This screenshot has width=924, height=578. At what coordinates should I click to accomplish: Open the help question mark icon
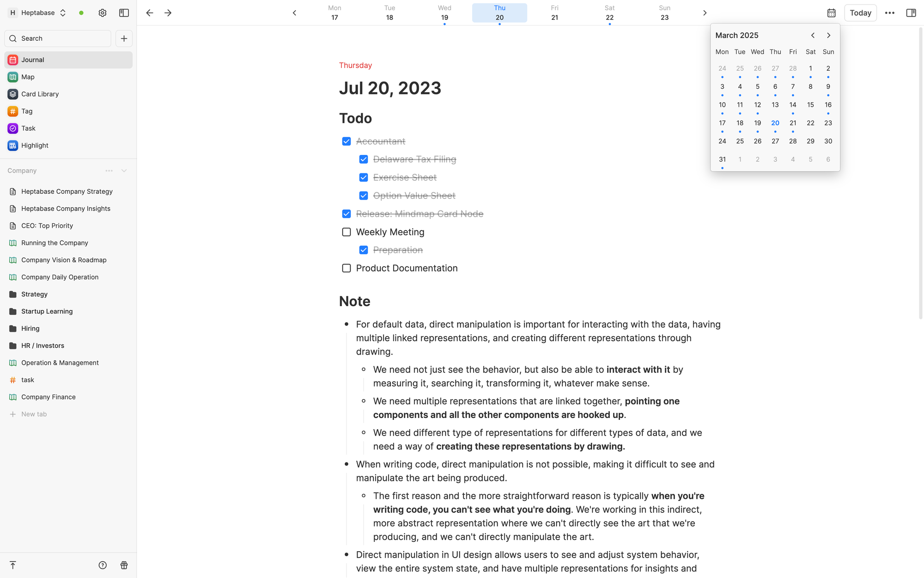[103, 565]
